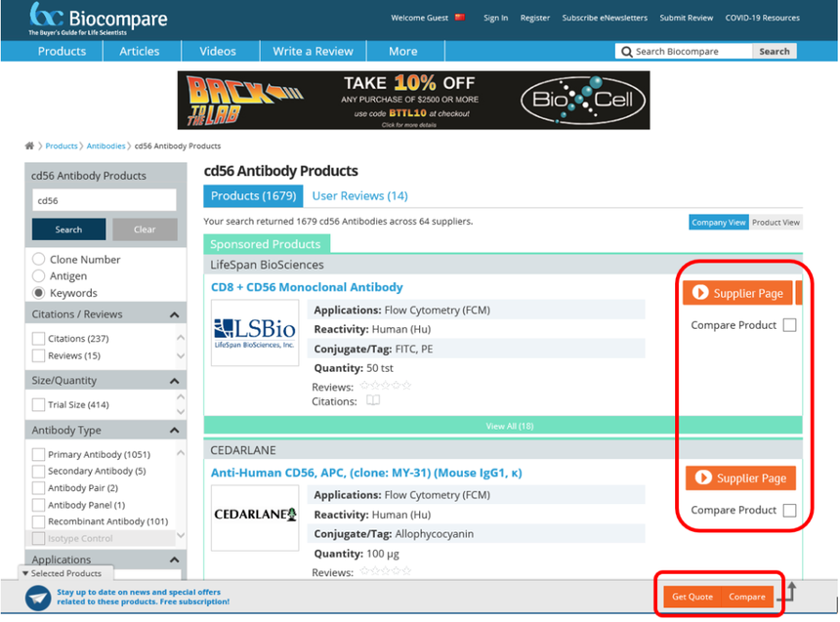This screenshot has width=840, height=622.
Task: Check Compare Product for CD8 + CD56 antibody
Action: pos(789,325)
